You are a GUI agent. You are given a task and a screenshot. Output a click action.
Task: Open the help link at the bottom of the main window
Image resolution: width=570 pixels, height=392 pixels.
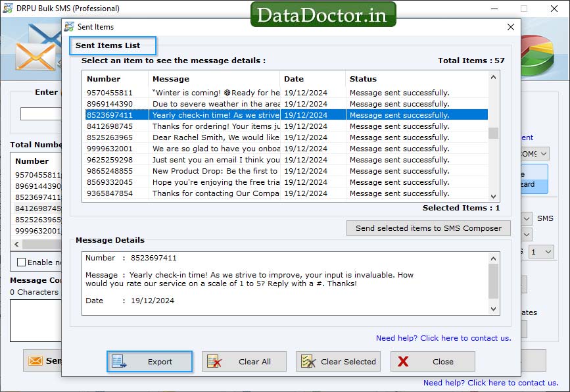490,383
